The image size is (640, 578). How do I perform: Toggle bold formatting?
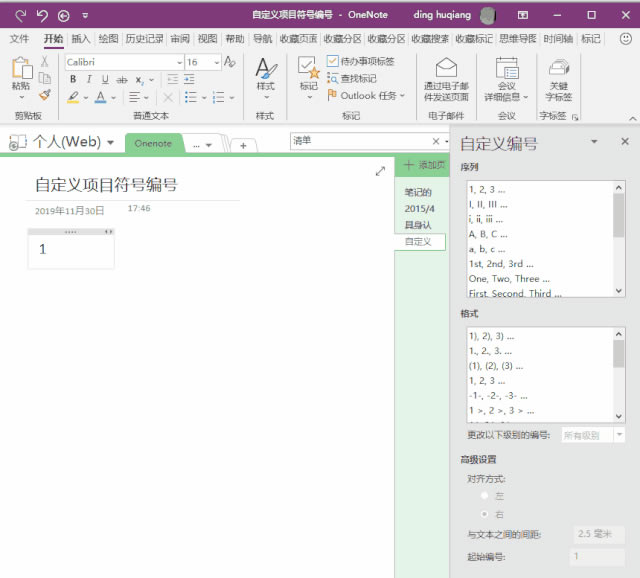coord(73,79)
